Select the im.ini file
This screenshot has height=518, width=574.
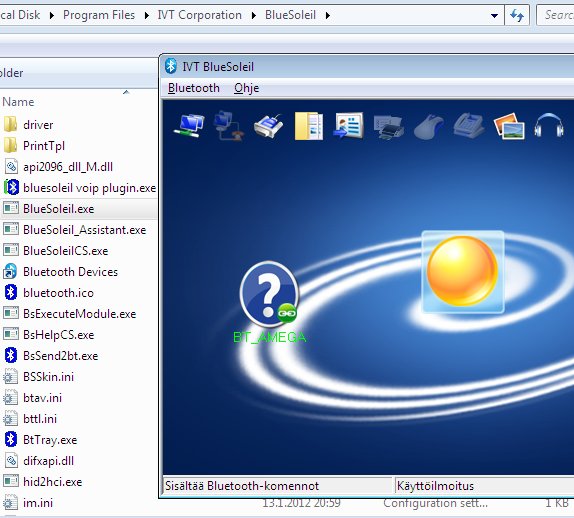point(38,503)
